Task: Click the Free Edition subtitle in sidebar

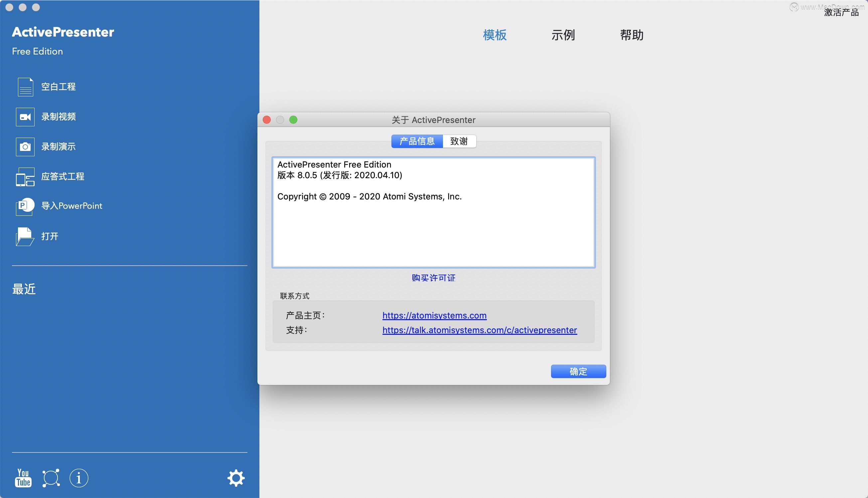Action: tap(37, 51)
